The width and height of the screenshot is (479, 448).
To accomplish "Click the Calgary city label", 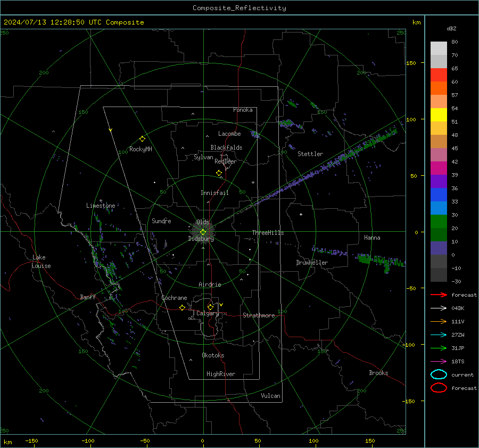I will click(x=208, y=313).
